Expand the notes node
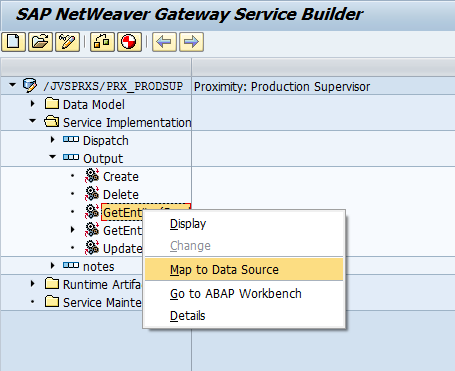Image resolution: width=455 pixels, height=371 pixels. click(x=53, y=266)
